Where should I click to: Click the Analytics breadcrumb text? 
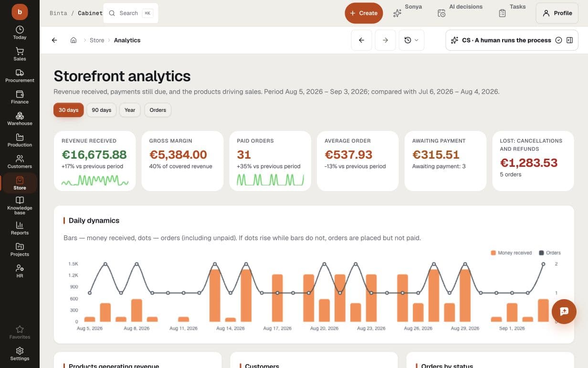[127, 40]
